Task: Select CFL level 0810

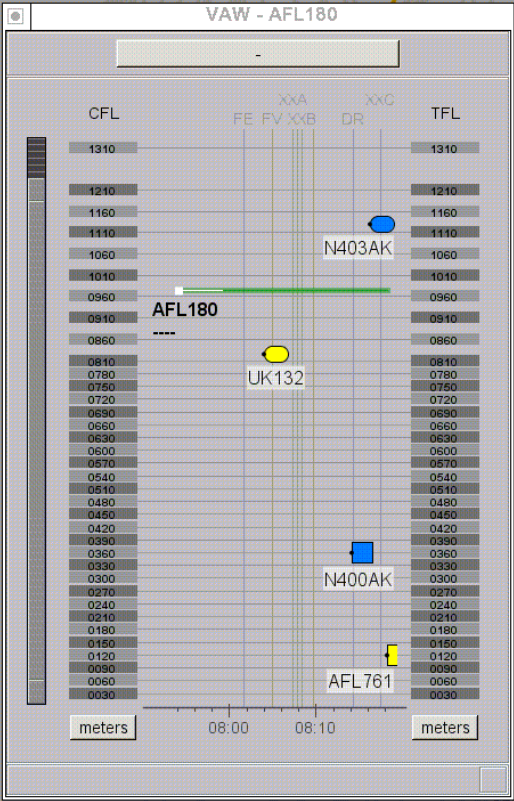Action: 103,362
